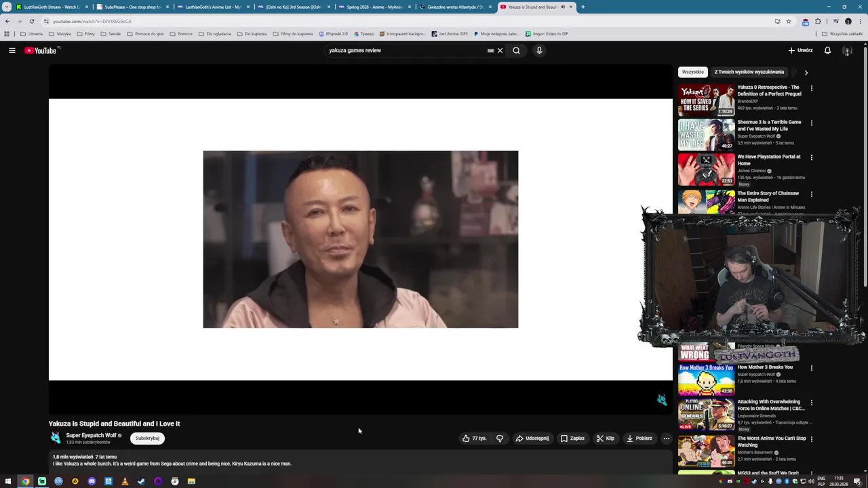
Task: Switch to SubsPlease browser tab
Action: click(132, 7)
